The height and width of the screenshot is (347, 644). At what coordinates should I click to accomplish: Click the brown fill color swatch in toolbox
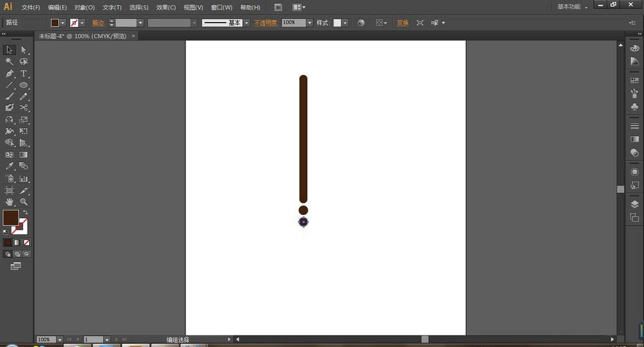[x=10, y=218]
